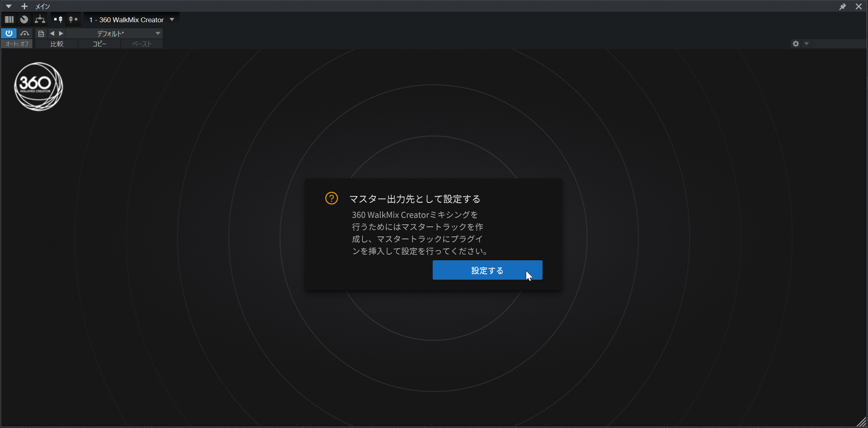Viewport: 868px width, 428px height.
Task: Click the empty field right of gear
Action: click(x=839, y=44)
